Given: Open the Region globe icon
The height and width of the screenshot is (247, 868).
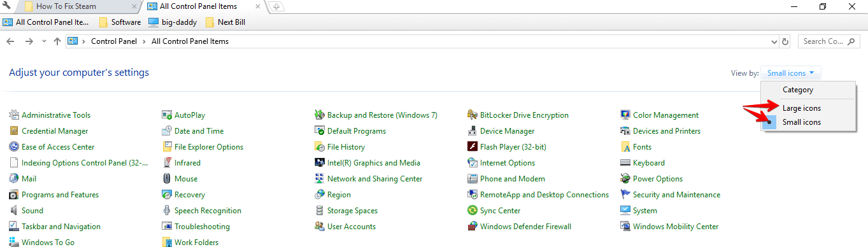Looking at the screenshot, I should [x=320, y=195].
